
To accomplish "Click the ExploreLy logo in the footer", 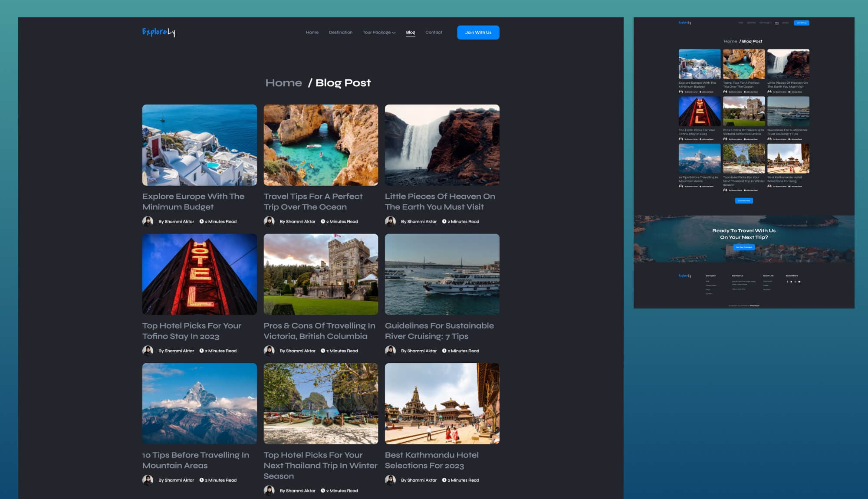I will click(684, 275).
